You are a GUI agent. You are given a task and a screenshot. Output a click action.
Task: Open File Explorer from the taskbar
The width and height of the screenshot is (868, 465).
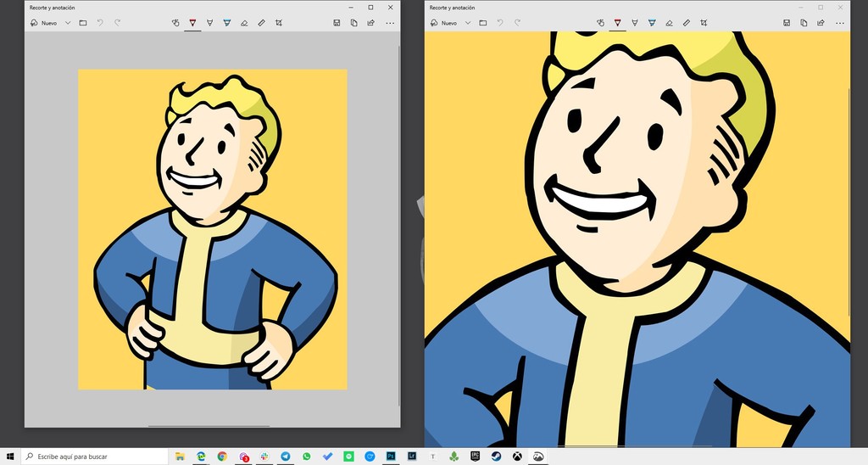tap(180, 457)
